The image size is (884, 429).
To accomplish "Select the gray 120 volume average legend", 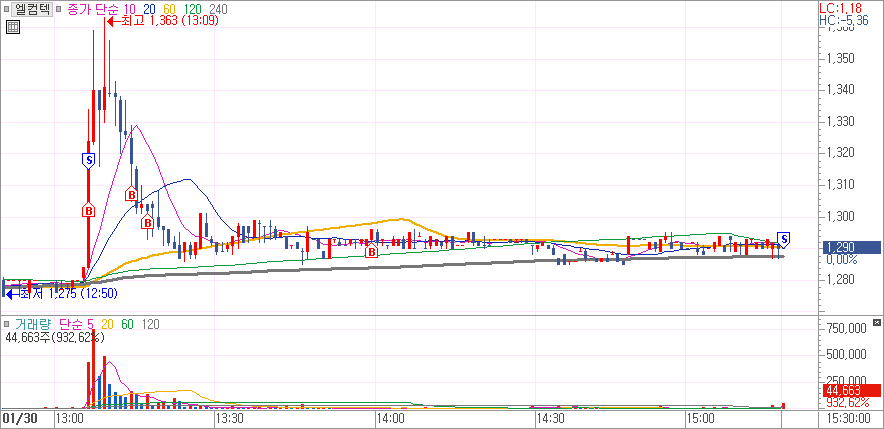I will (x=151, y=324).
